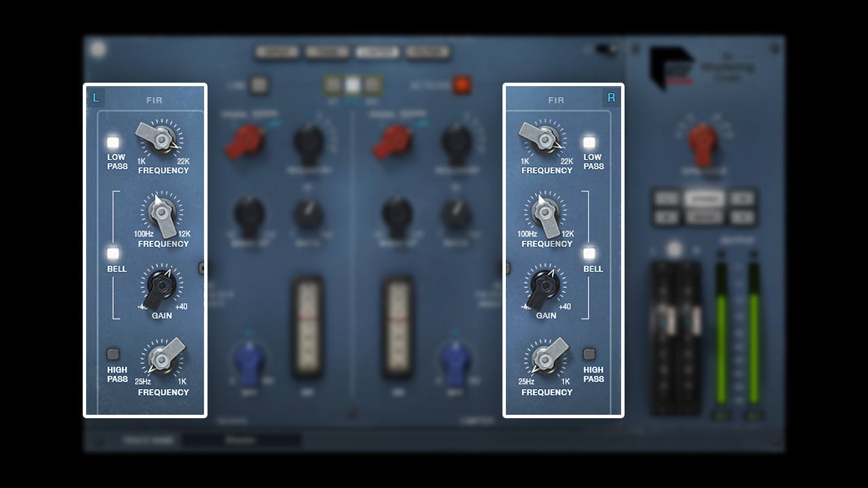868x488 pixels.
Task: Select the second tab button at the top
Action: [x=326, y=50]
